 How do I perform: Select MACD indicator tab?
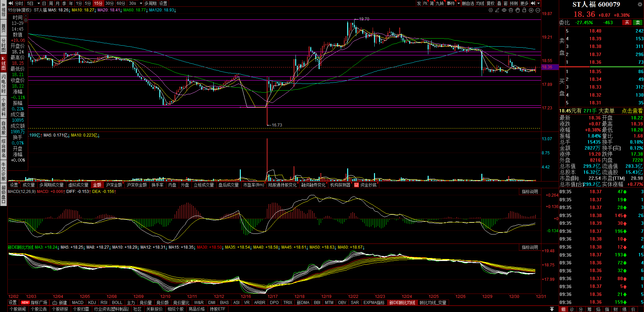point(78,303)
